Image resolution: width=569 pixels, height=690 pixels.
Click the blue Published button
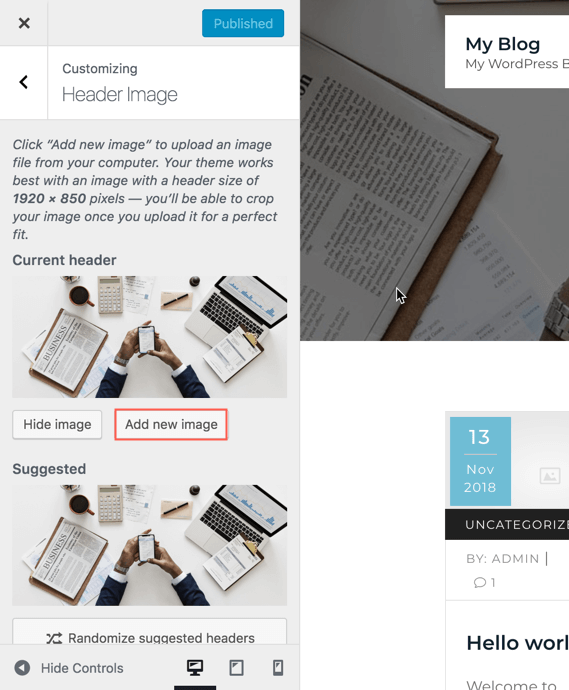pos(243,23)
